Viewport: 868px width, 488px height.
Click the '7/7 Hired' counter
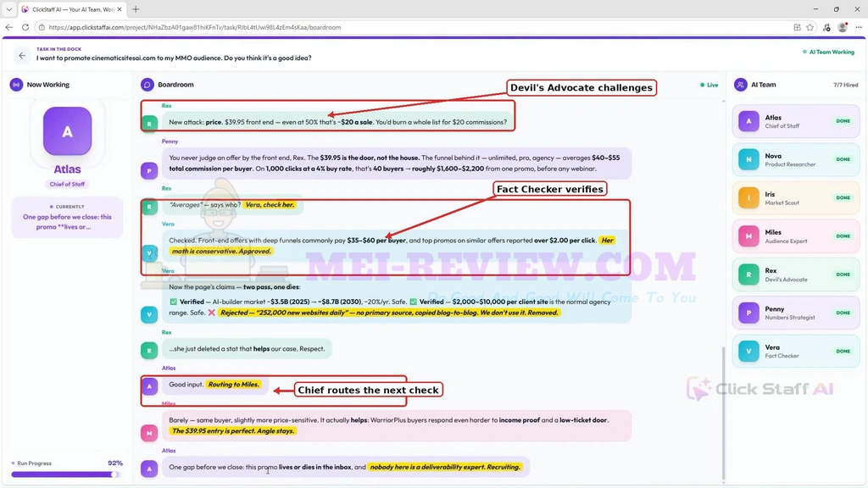point(846,85)
